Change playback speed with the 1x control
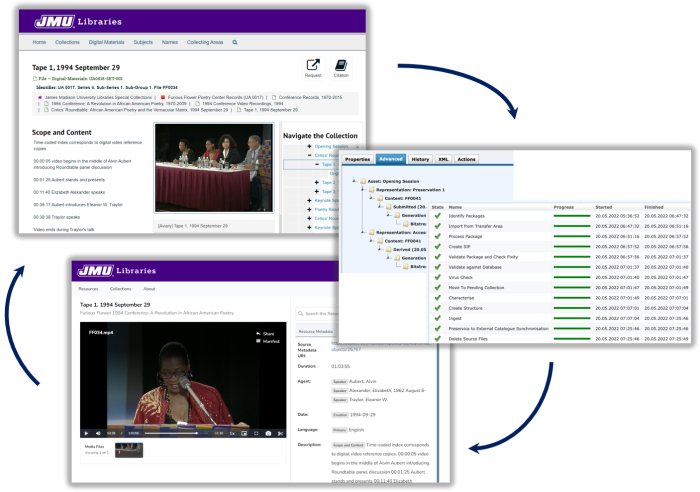 pyautogui.click(x=232, y=433)
